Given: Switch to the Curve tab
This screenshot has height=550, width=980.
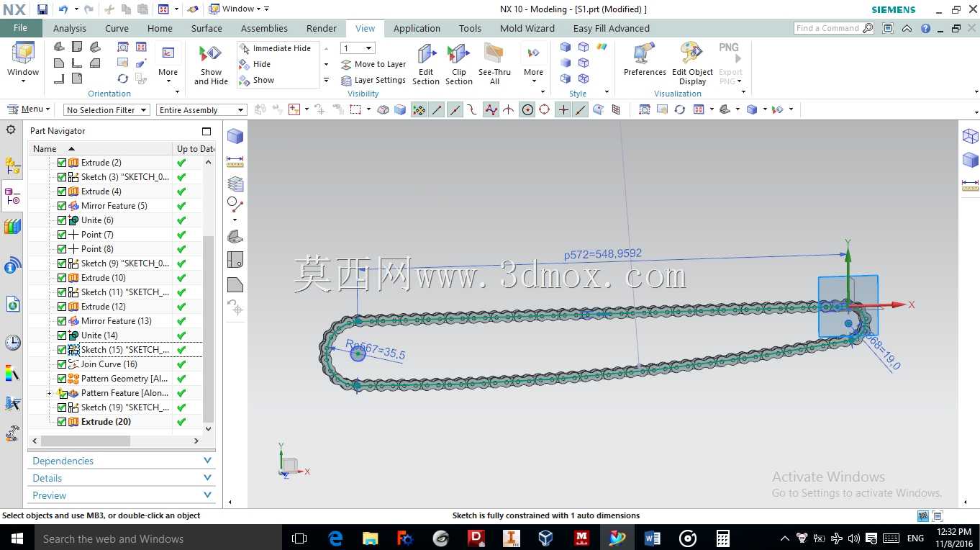Looking at the screenshot, I should pos(117,28).
